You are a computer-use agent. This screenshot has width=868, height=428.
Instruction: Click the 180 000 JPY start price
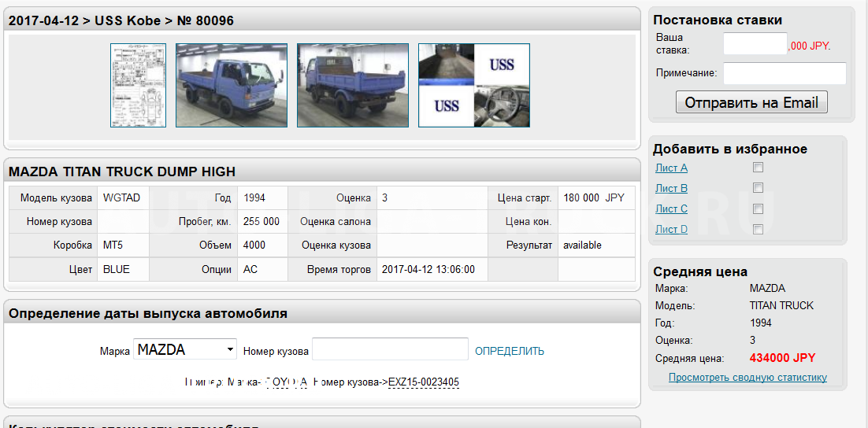594,198
